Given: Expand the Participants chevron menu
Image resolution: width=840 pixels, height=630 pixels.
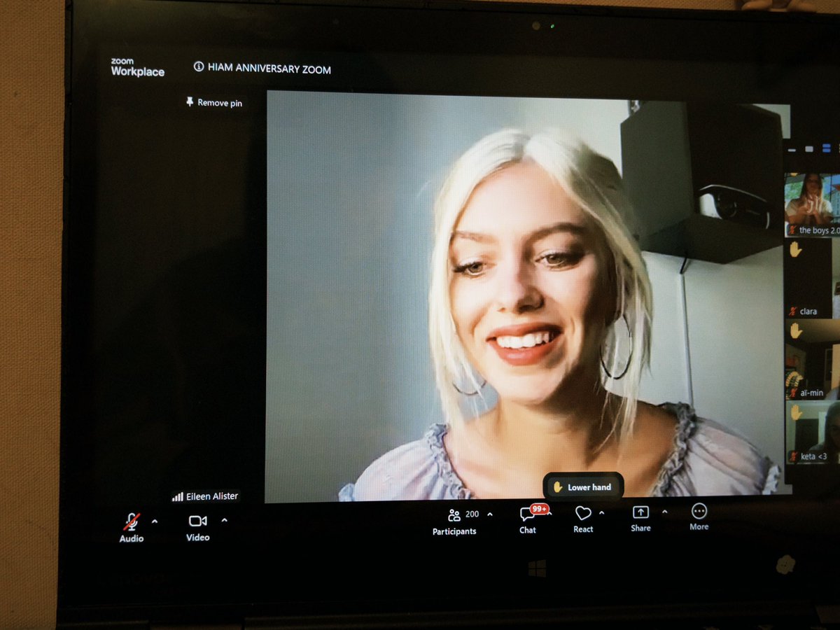Looking at the screenshot, I should [489, 514].
